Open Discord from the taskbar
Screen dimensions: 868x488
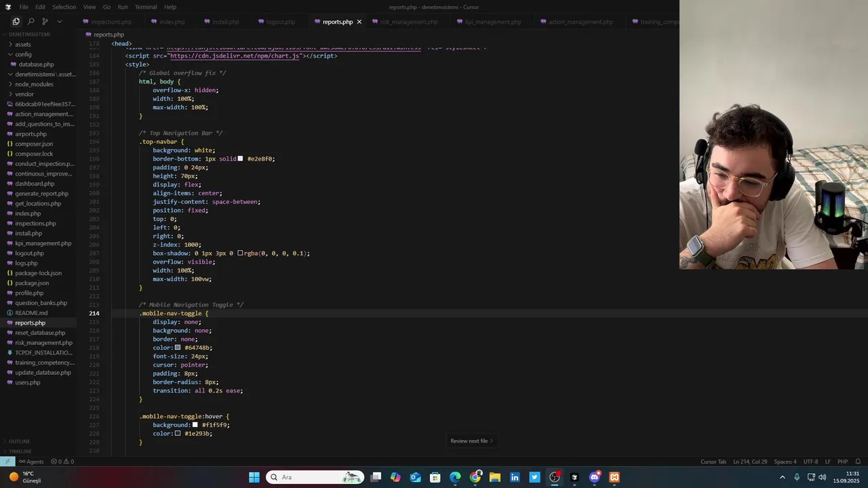(x=595, y=477)
